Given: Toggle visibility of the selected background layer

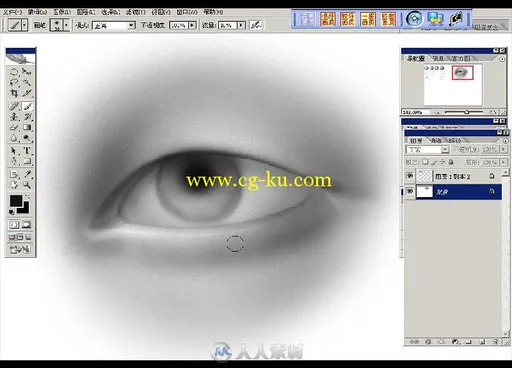Looking at the screenshot, I should [x=410, y=192].
